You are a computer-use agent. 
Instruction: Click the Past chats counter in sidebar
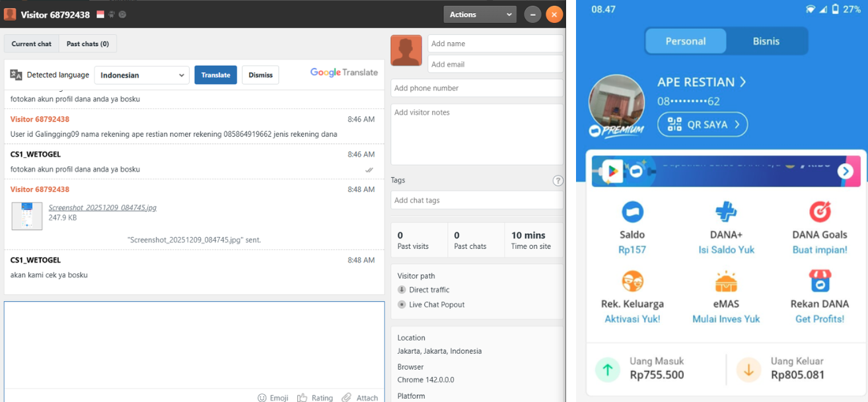point(476,240)
